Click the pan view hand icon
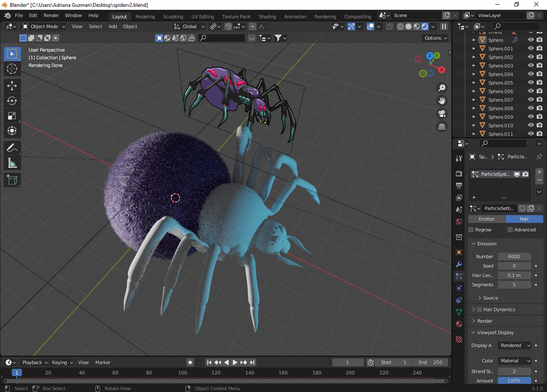 (442, 101)
